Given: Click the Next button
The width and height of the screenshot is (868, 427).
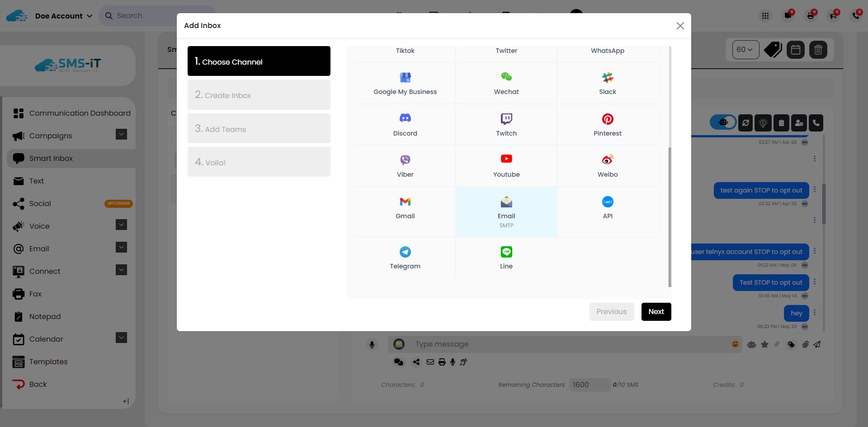Looking at the screenshot, I should pos(656,312).
